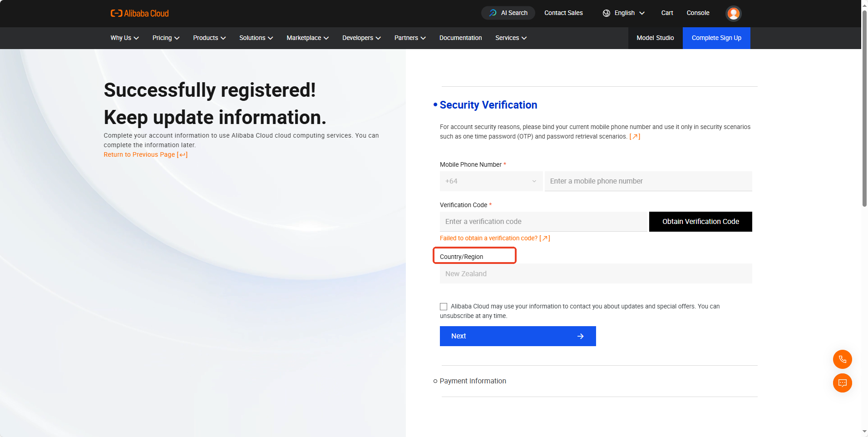The width and height of the screenshot is (868, 437).
Task: Click the Payment Information section heading
Action: (473, 381)
